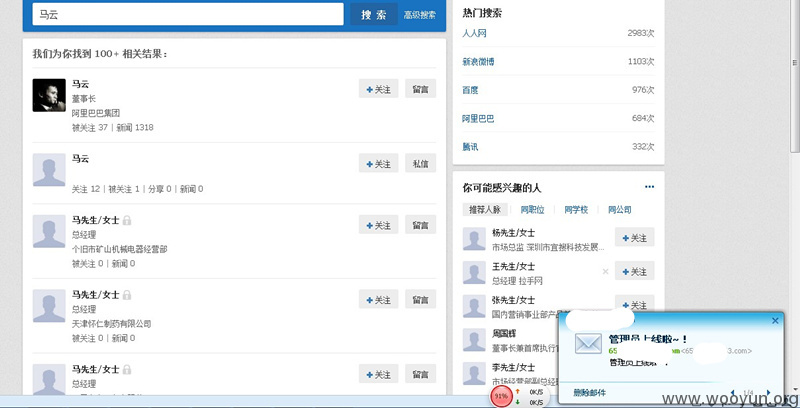The image size is (800, 408).
Task: Open 张先生/女士 avatar in suggestions
Action: coord(474,307)
